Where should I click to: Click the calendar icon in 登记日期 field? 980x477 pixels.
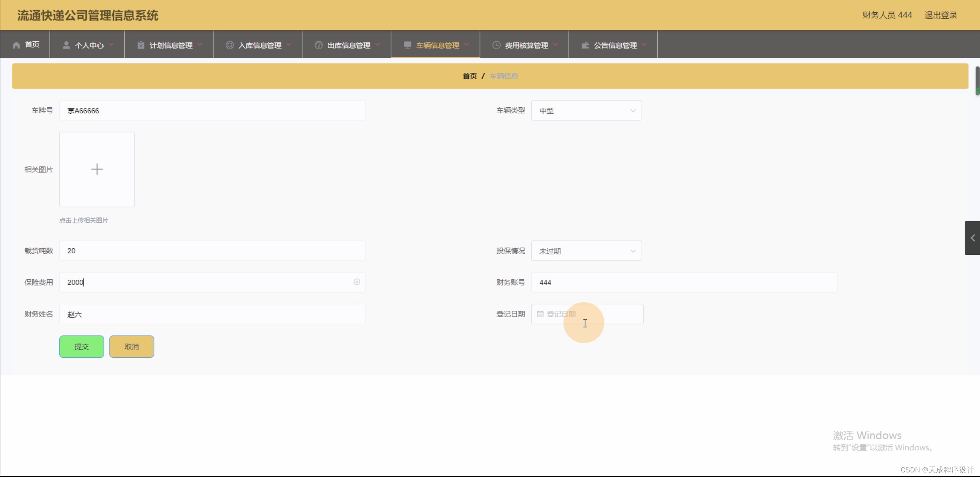point(540,313)
